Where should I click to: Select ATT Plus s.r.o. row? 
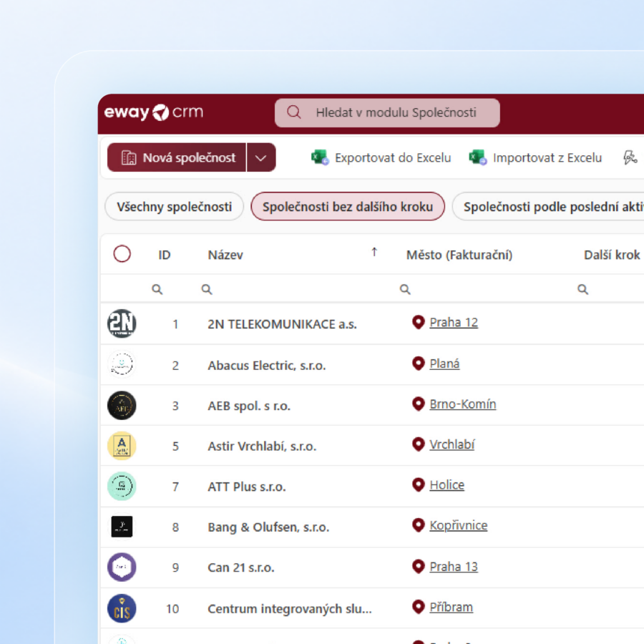click(x=372, y=487)
